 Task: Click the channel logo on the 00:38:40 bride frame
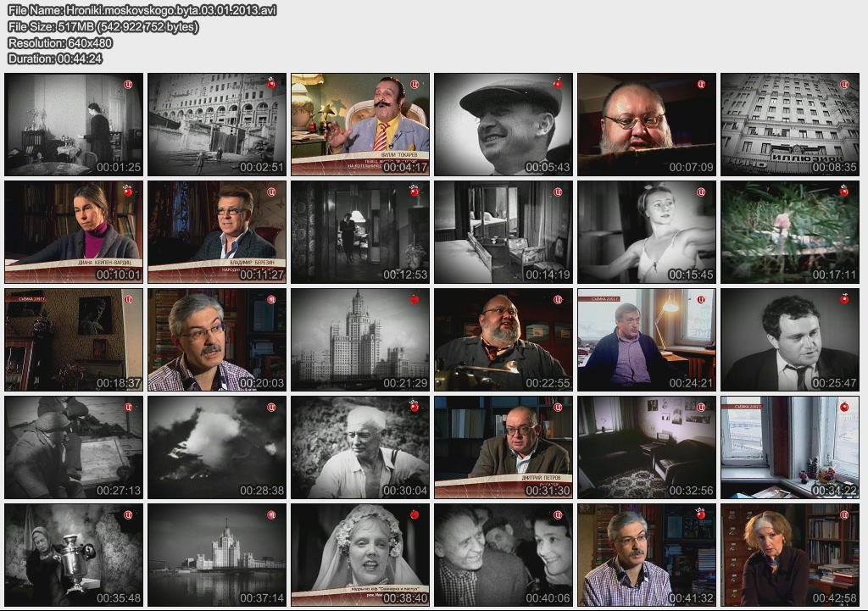415,514
